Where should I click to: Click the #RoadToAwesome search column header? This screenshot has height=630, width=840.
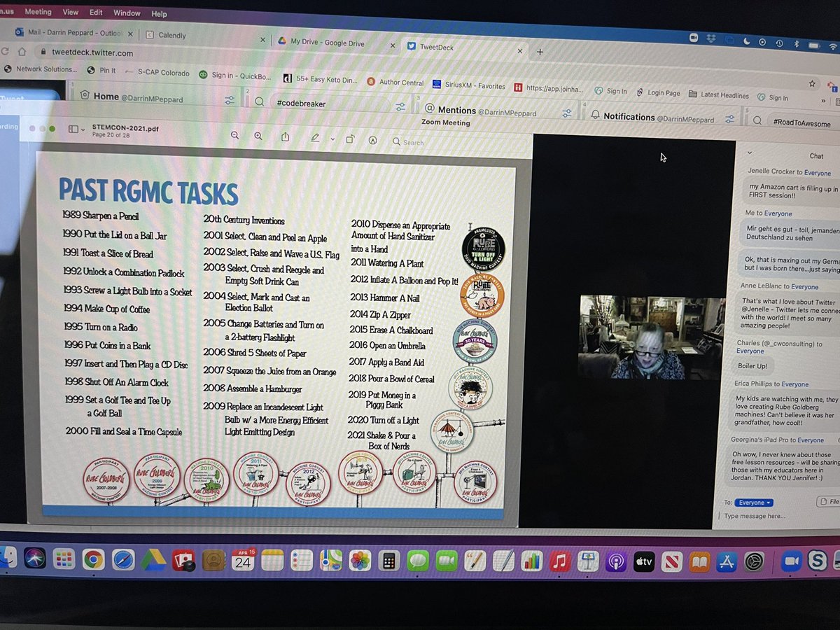coord(801,123)
